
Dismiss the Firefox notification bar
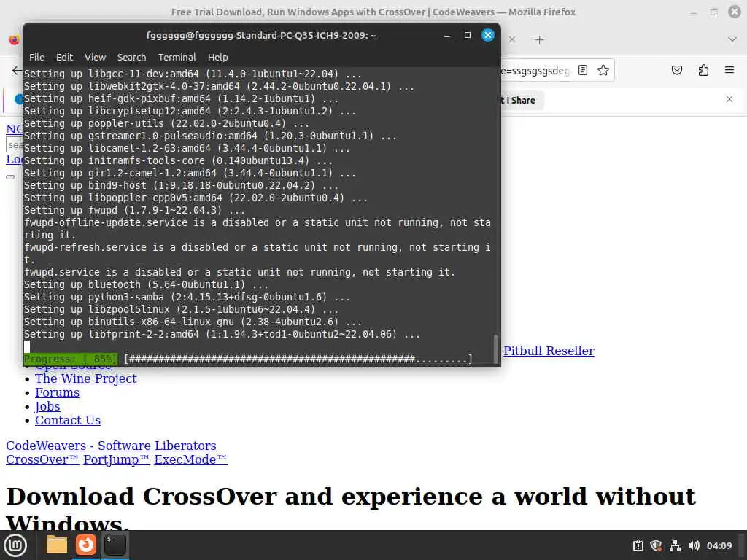click(729, 99)
